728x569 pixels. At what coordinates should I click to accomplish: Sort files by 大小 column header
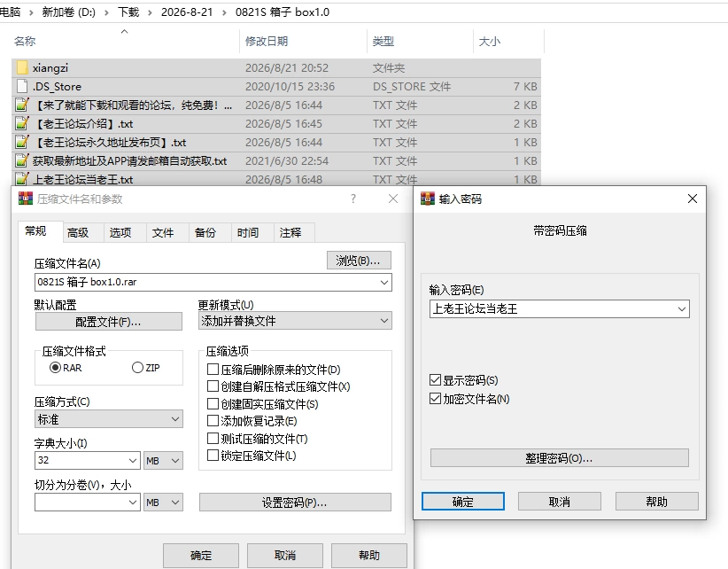point(508,42)
